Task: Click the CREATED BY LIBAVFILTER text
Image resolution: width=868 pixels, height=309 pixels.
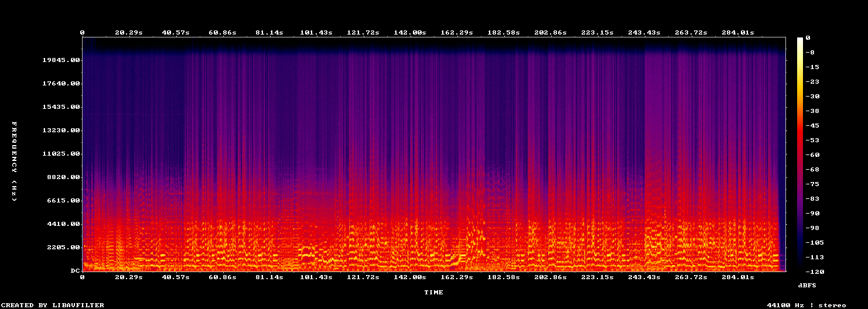Action: (x=53, y=305)
